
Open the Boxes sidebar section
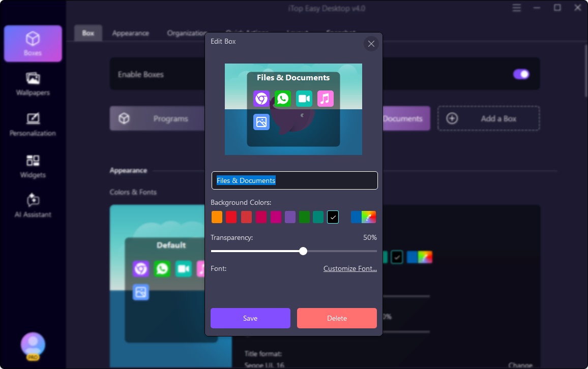(x=33, y=44)
